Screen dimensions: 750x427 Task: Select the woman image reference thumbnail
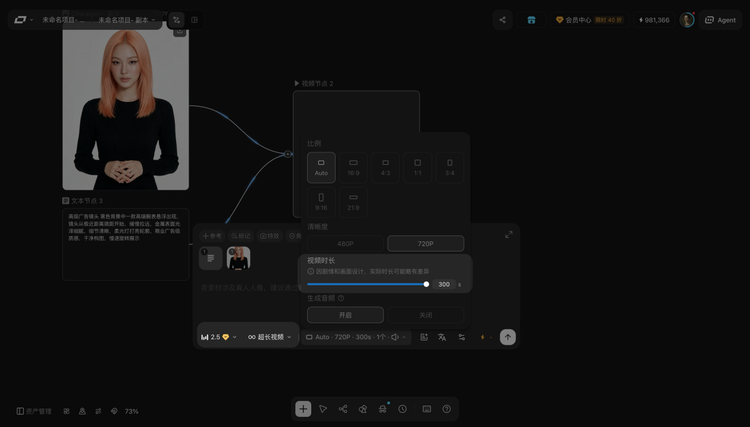click(x=238, y=258)
